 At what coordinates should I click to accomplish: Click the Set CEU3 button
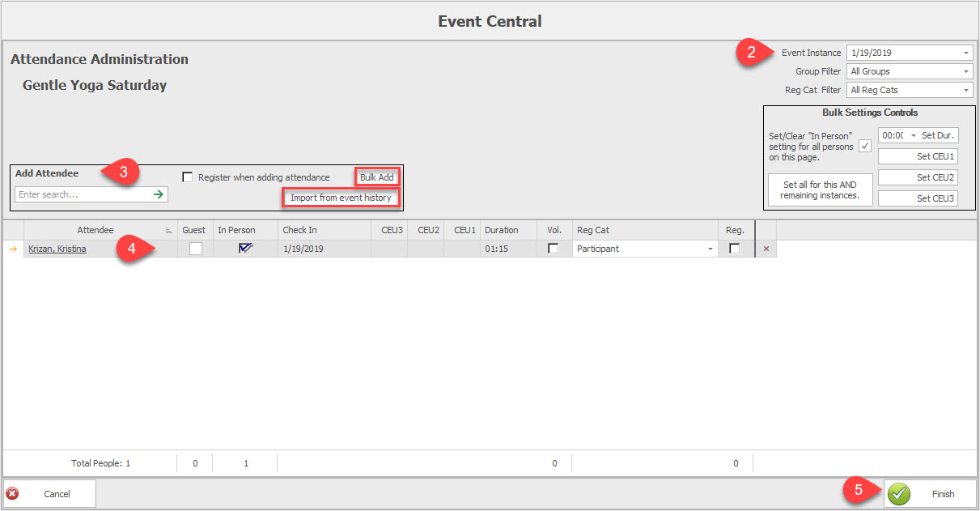(918, 198)
